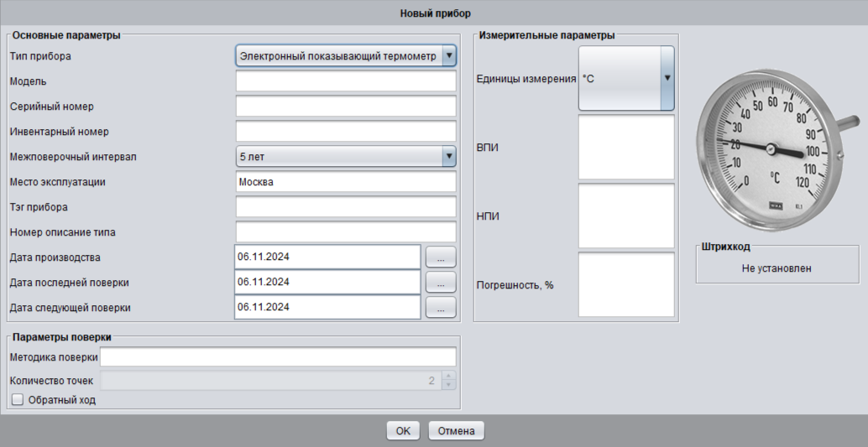Click the ВПИ input box
Image resolution: width=868 pixels, height=447 pixels.
tap(625, 147)
